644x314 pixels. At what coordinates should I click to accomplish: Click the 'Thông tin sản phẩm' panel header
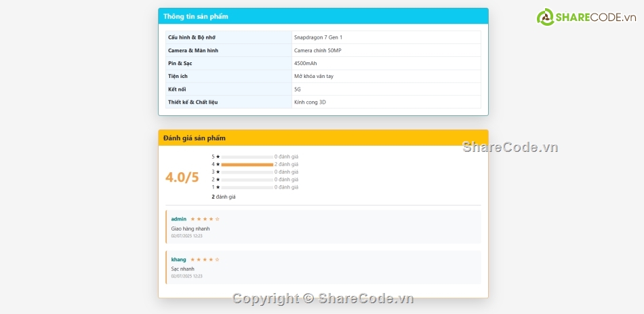323,16
